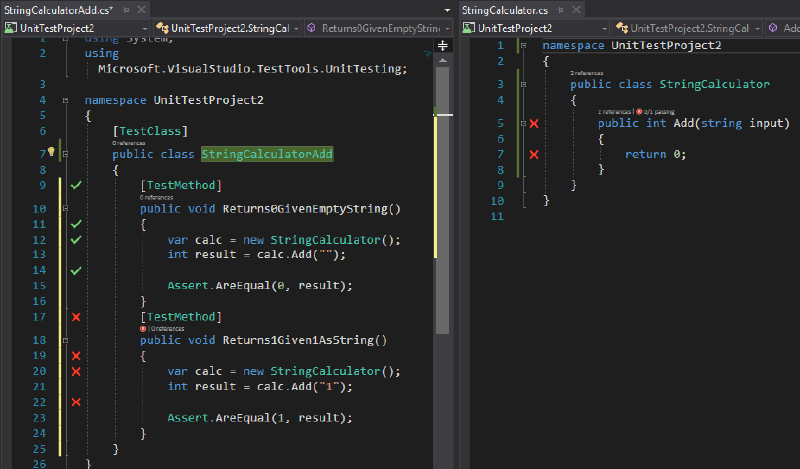
Task: Click the lightbulb quick actions icon on line 7
Action: point(51,152)
